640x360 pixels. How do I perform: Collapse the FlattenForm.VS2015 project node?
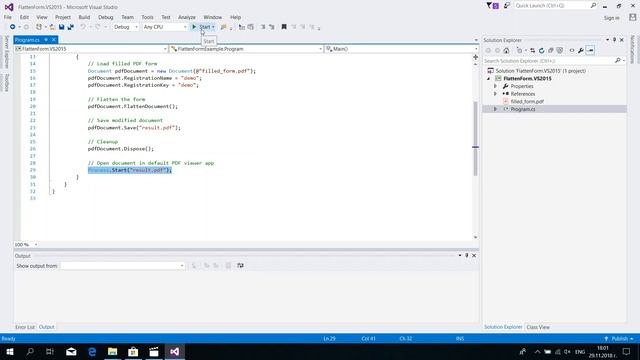click(489, 78)
